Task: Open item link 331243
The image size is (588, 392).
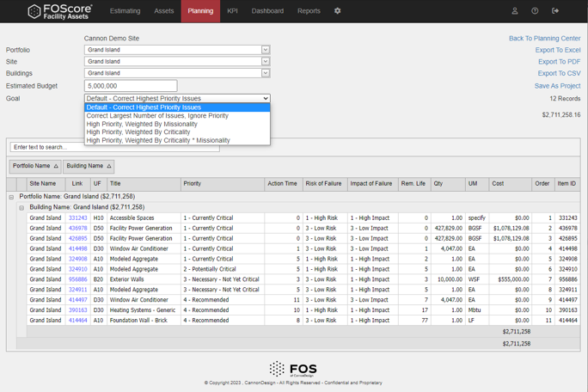Action: 77,218
